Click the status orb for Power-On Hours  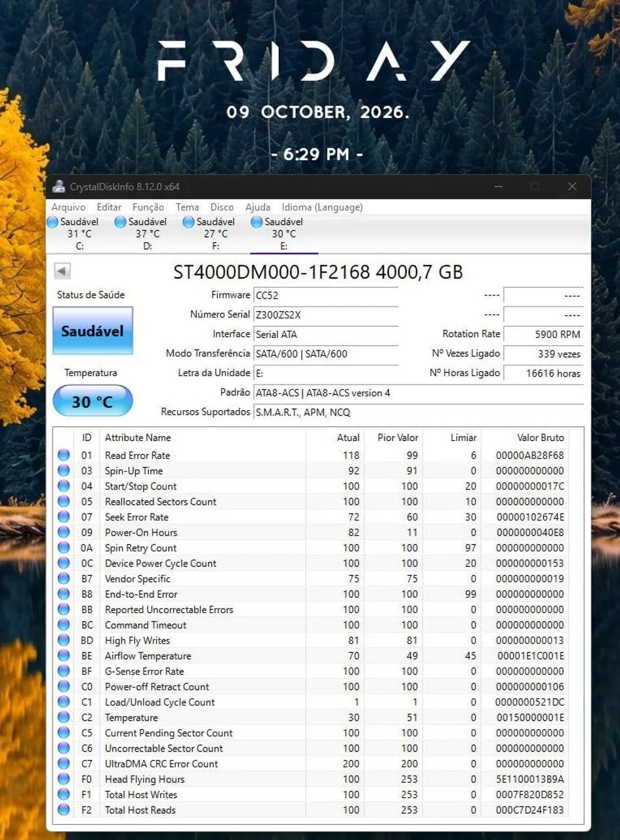(64, 532)
